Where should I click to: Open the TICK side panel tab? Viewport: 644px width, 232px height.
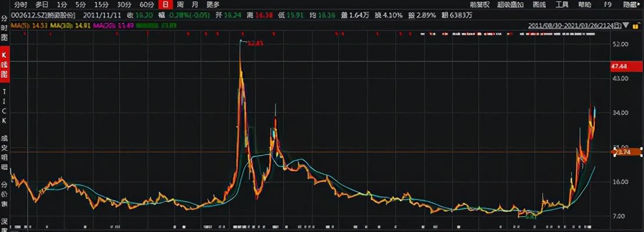click(5, 106)
